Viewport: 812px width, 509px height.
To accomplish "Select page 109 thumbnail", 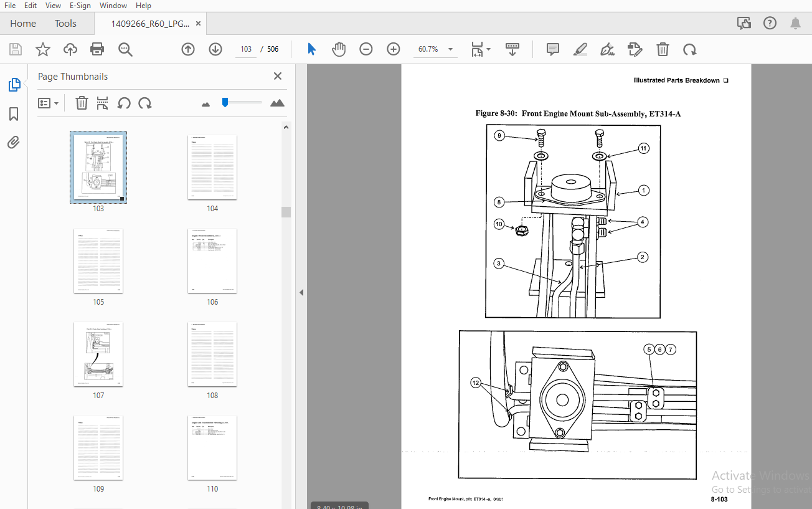I will click(98, 447).
